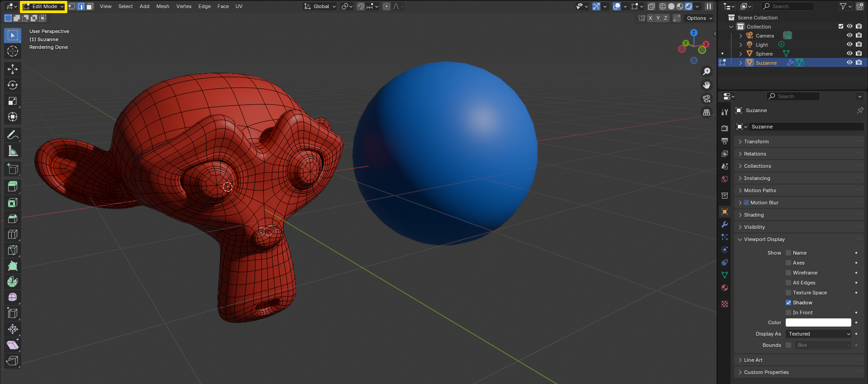
Task: Open the UV menu
Action: (239, 6)
